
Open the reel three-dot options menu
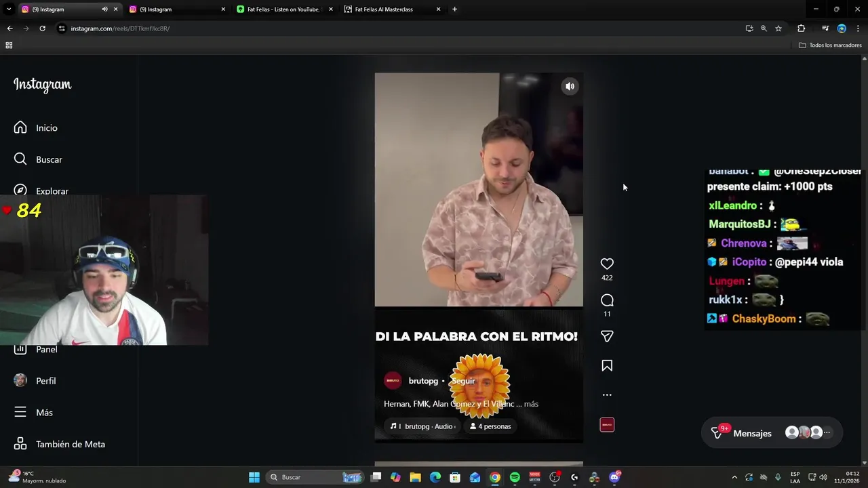607,394
